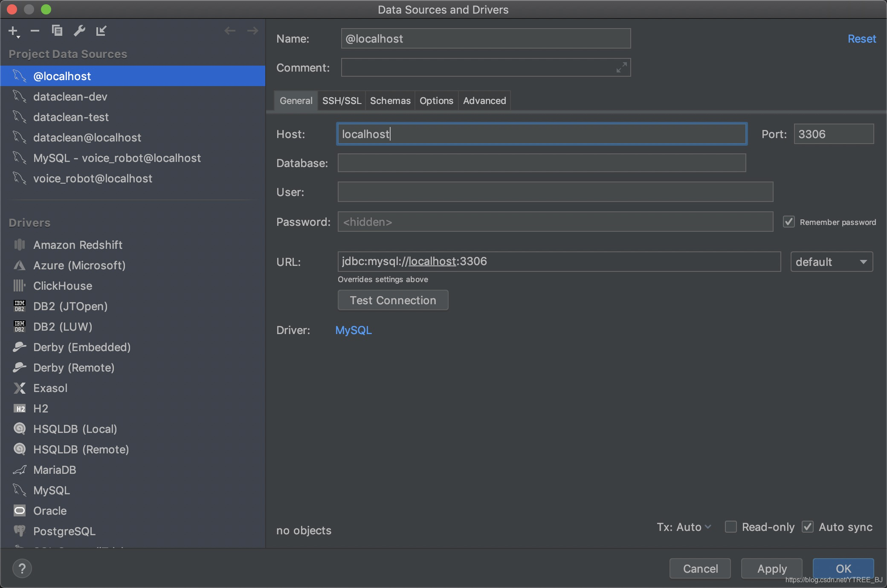Open driver settings wrench icon
887x588 pixels.
(x=79, y=31)
